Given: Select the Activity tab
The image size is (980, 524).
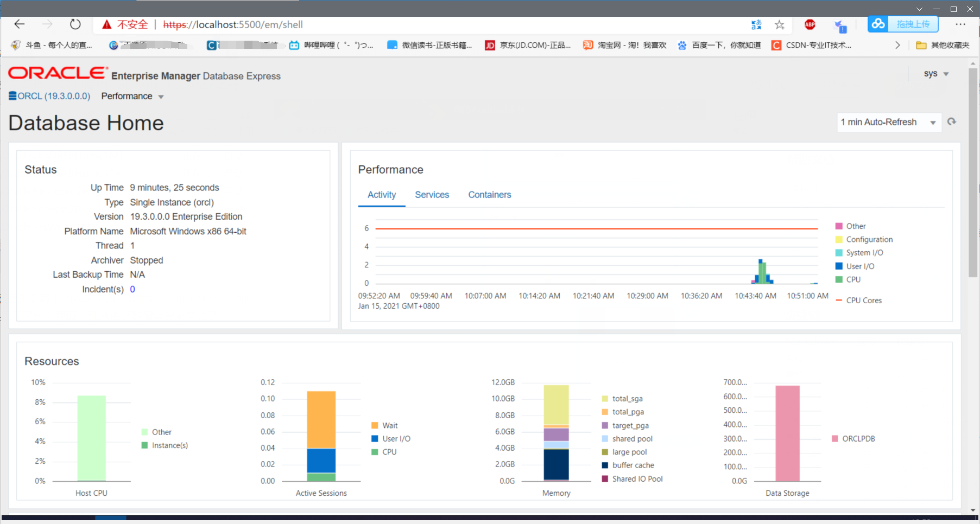Looking at the screenshot, I should pos(382,195).
